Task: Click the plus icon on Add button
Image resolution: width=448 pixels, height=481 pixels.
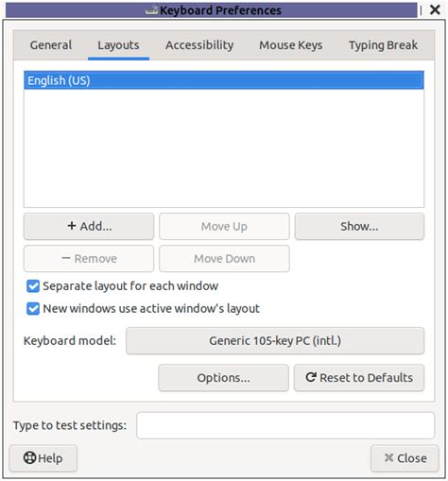Action: [72, 226]
